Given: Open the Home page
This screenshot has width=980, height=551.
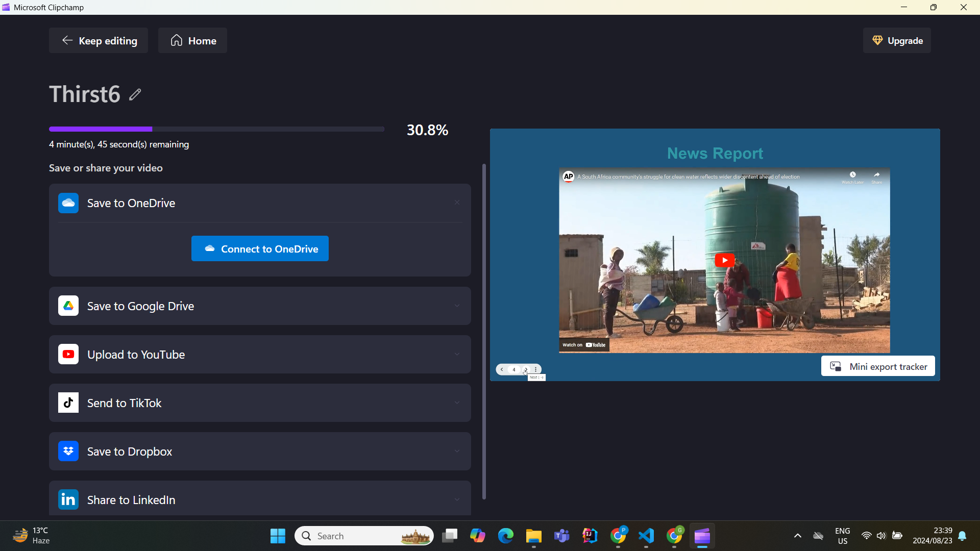Looking at the screenshot, I should [x=192, y=41].
